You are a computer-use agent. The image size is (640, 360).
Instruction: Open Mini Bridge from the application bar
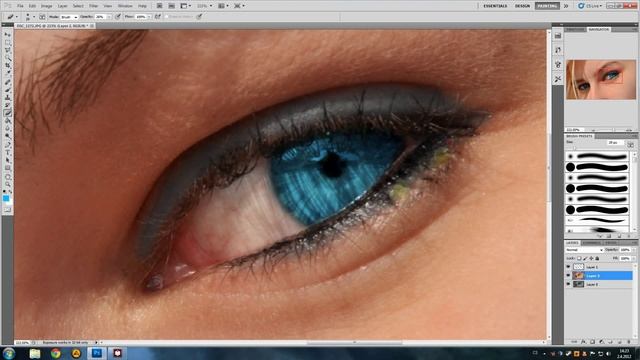171,6
